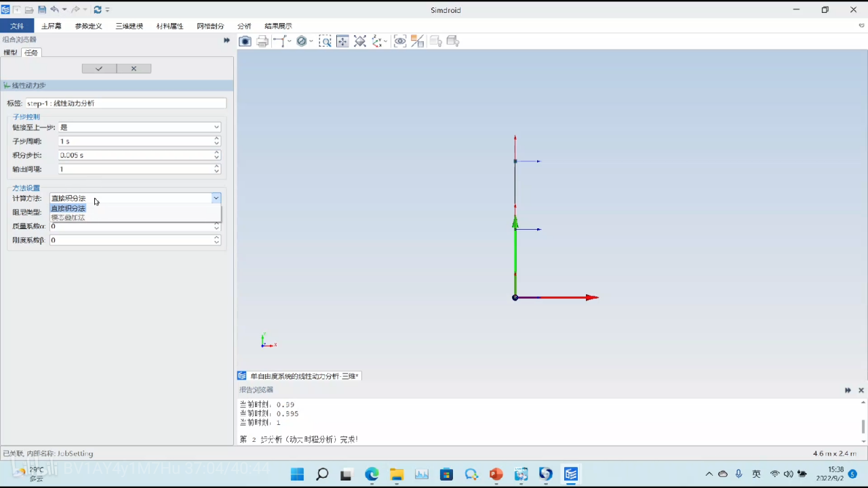Image resolution: width=868 pixels, height=488 pixels.
Task: Close the report browser panel
Action: click(861, 390)
